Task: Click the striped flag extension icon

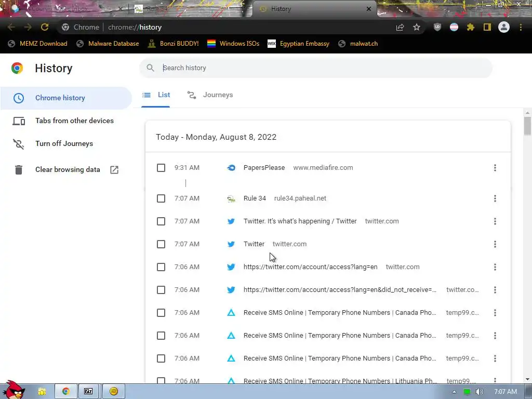Action: 454,27
